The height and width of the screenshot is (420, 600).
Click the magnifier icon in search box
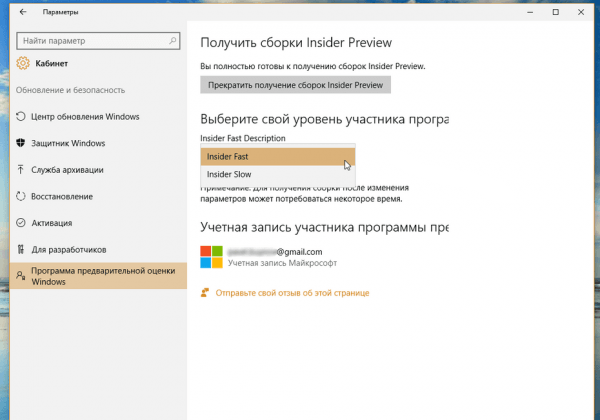pos(173,41)
